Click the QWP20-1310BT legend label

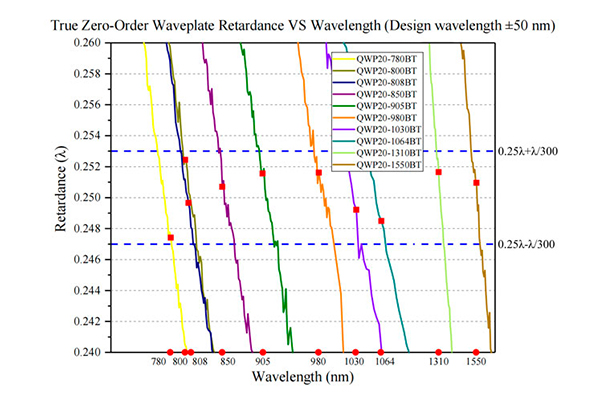(x=389, y=153)
